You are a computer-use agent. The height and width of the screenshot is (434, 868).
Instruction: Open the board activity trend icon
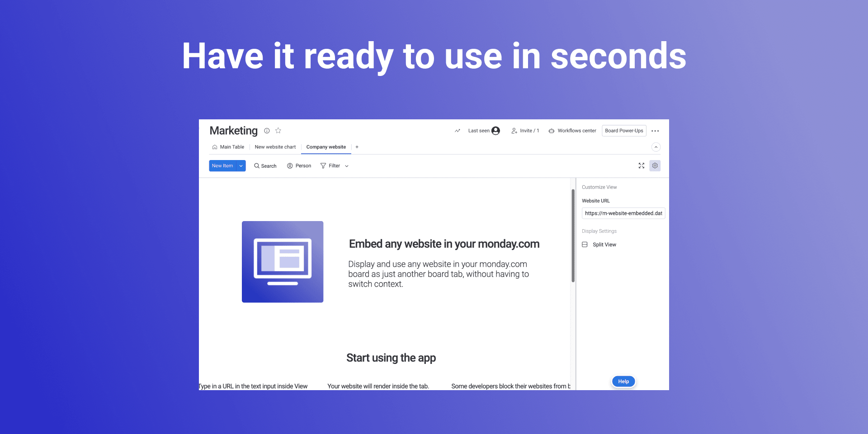point(458,131)
